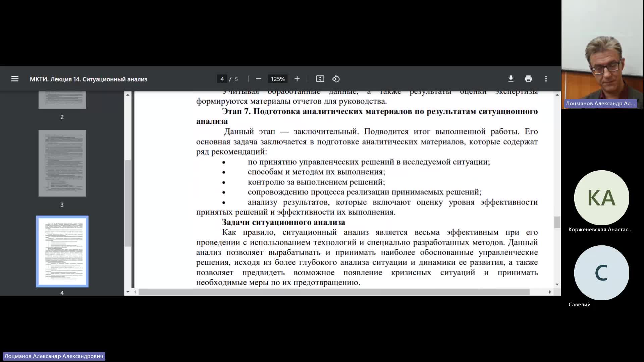This screenshot has width=644, height=362.
Task: Click the 'Лоцманов Александр Александрович' presenter label
Action: 54,356
